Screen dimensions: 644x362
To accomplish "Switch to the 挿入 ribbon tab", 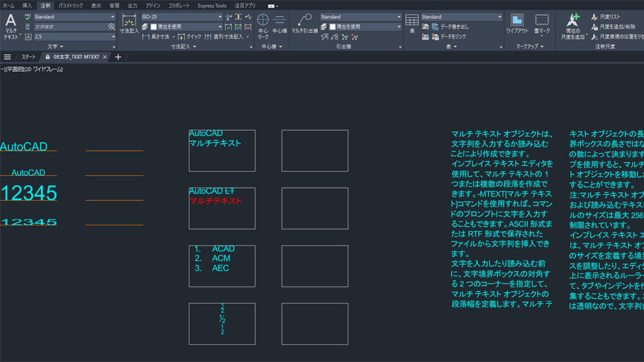I will click(27, 5).
